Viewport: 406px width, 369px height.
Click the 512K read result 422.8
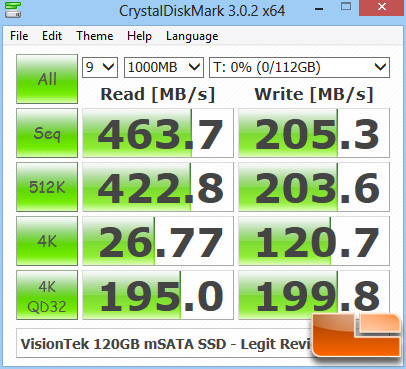[x=158, y=187]
